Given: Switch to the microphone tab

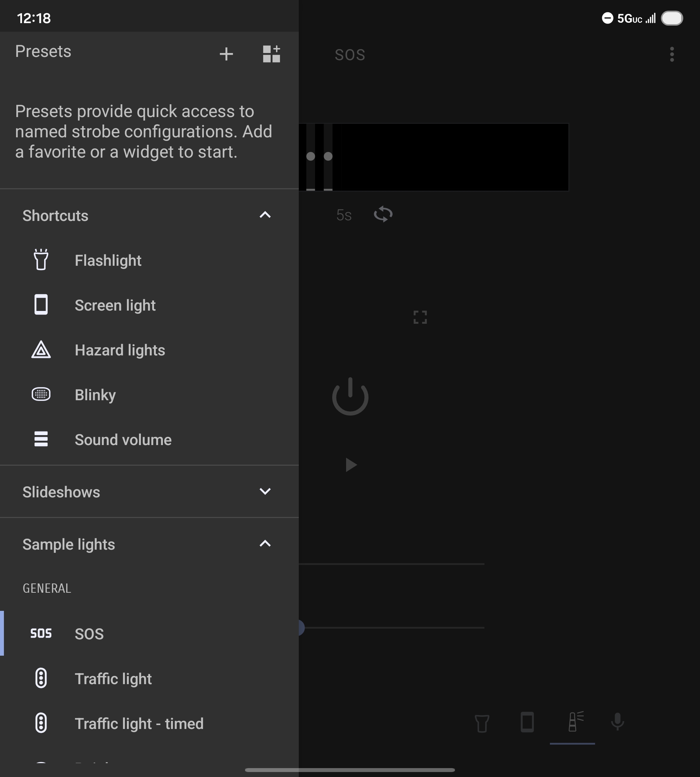Looking at the screenshot, I should 617,722.
